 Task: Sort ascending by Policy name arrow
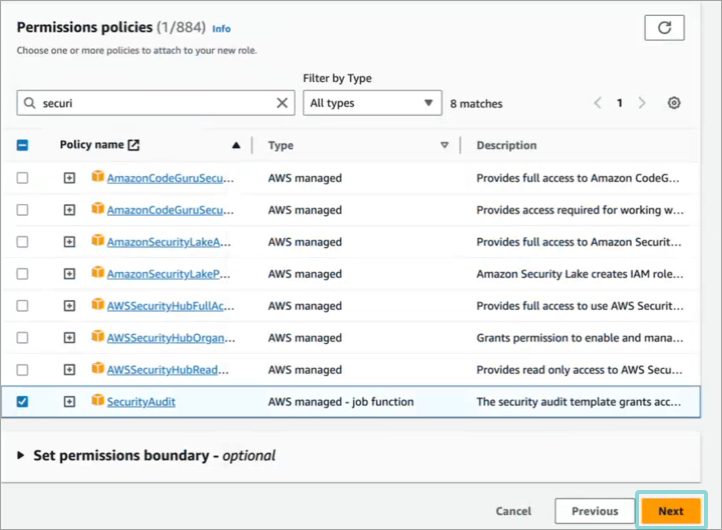[236, 145]
